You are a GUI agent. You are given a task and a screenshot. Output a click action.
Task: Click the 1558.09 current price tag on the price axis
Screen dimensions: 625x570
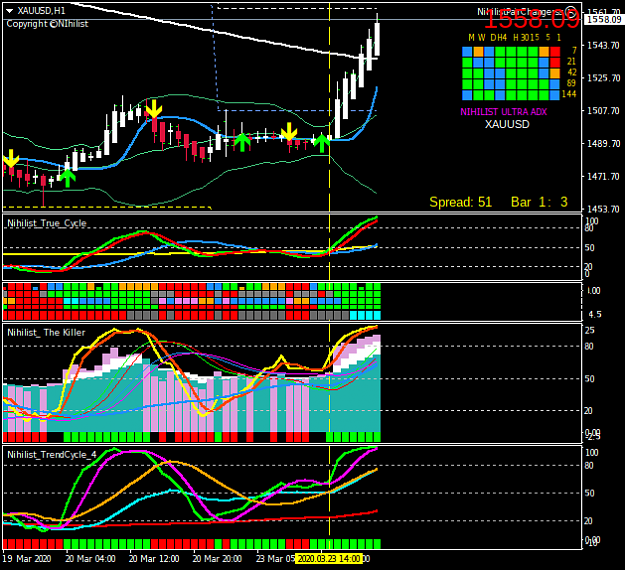pyautogui.click(x=604, y=19)
